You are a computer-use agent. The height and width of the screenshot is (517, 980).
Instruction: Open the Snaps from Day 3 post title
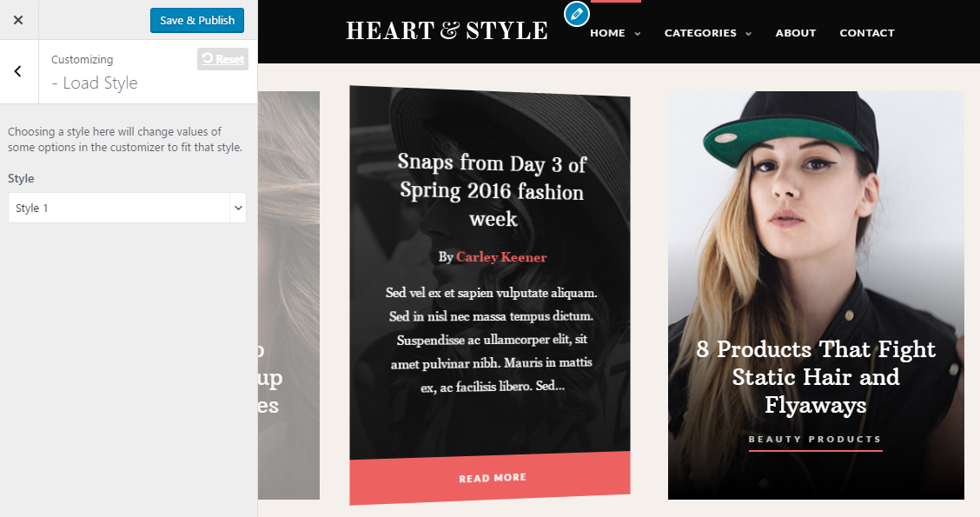(x=493, y=190)
